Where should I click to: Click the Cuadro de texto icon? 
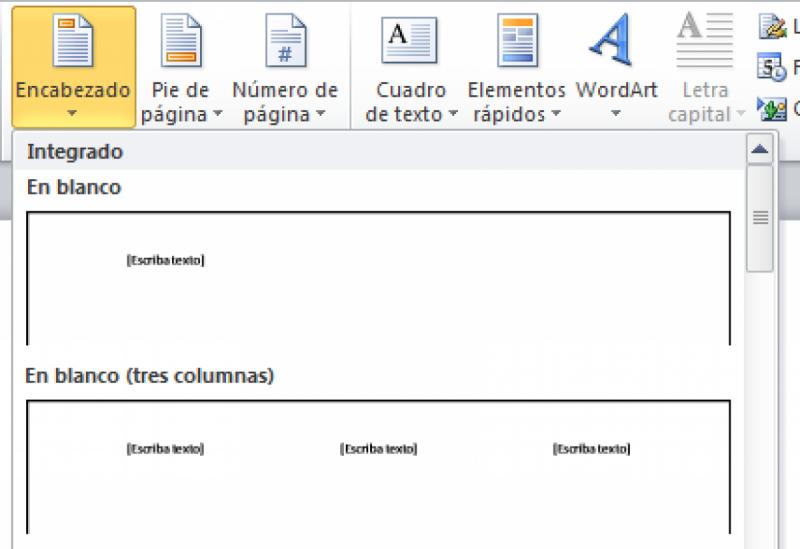(409, 41)
